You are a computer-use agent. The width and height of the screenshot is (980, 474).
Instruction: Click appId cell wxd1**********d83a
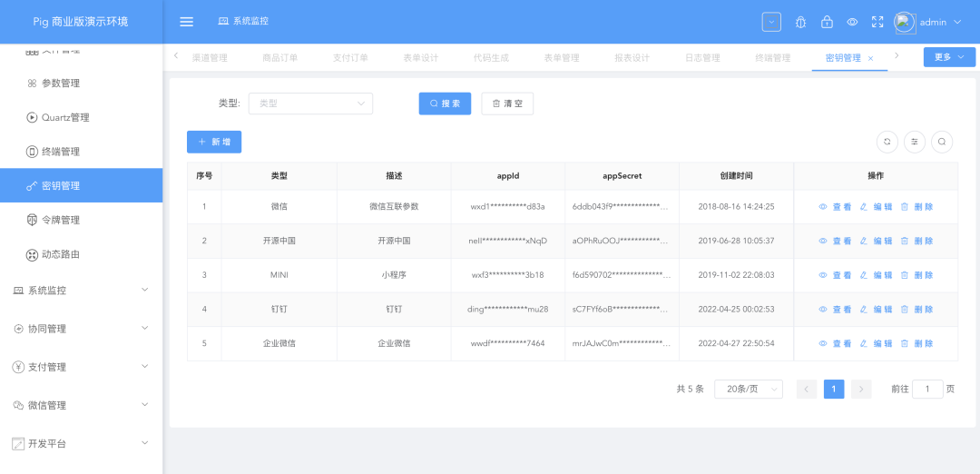[507, 207]
